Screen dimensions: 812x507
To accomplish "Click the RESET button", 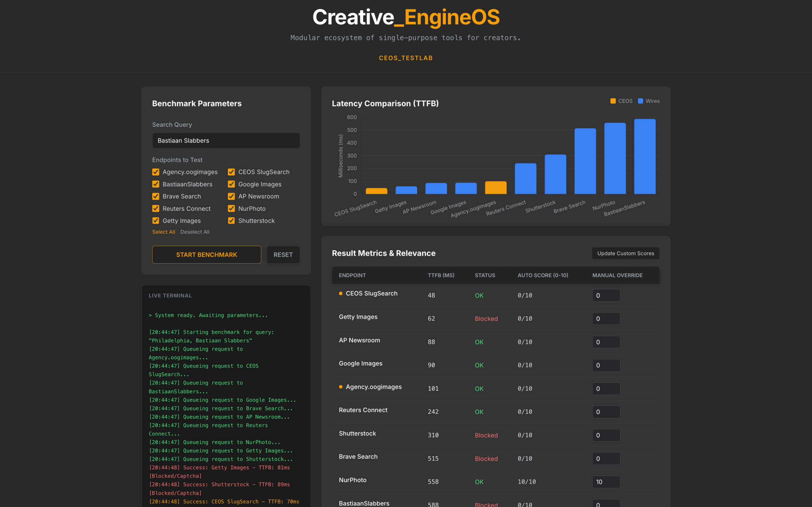I will point(283,254).
